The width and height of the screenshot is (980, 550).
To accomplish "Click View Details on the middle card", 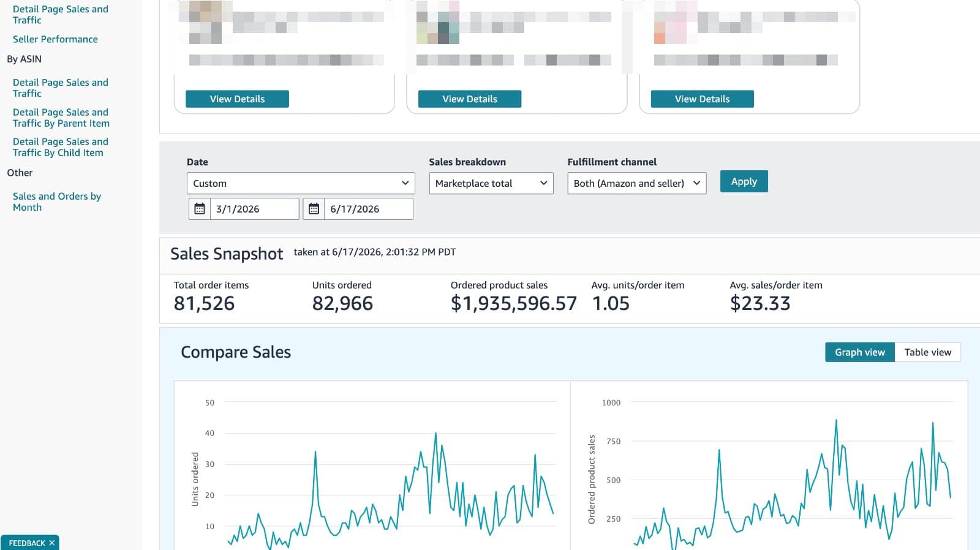I will 470,99.
